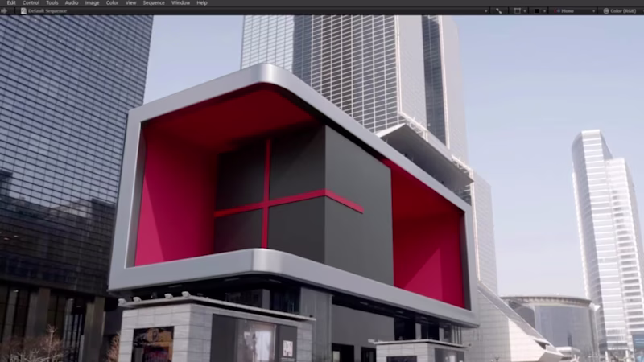Click the left-edge toolbar icon before Default Sequence
The width and height of the screenshot is (644, 362).
tap(4, 11)
